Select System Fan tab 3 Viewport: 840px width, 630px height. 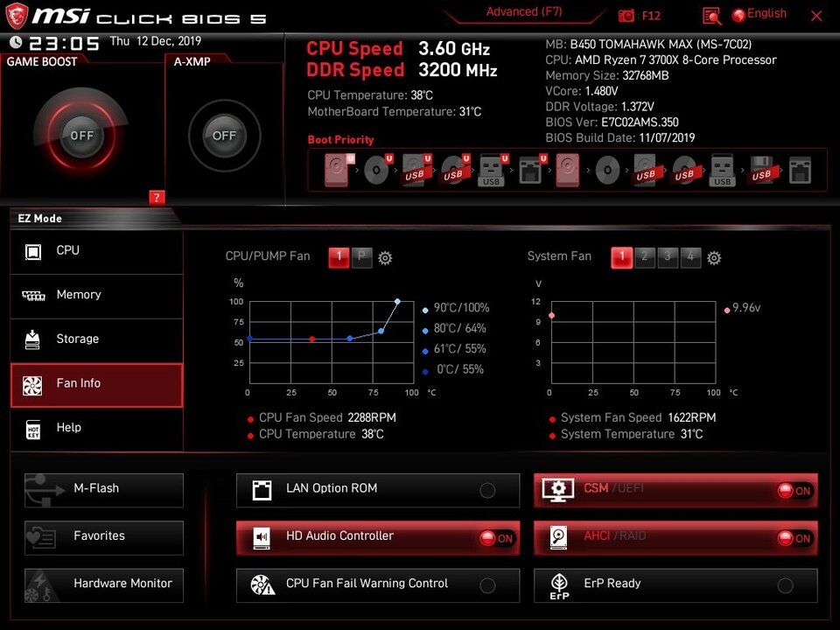coord(668,257)
